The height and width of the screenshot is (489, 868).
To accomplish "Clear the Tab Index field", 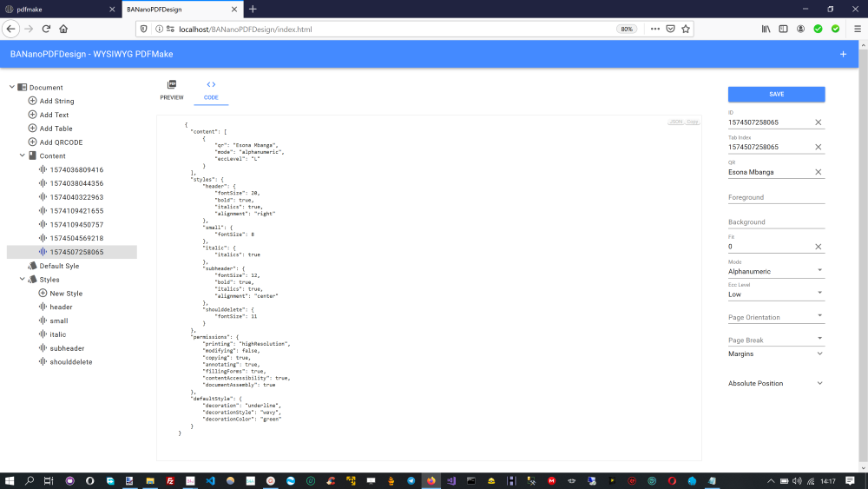I will 819,147.
